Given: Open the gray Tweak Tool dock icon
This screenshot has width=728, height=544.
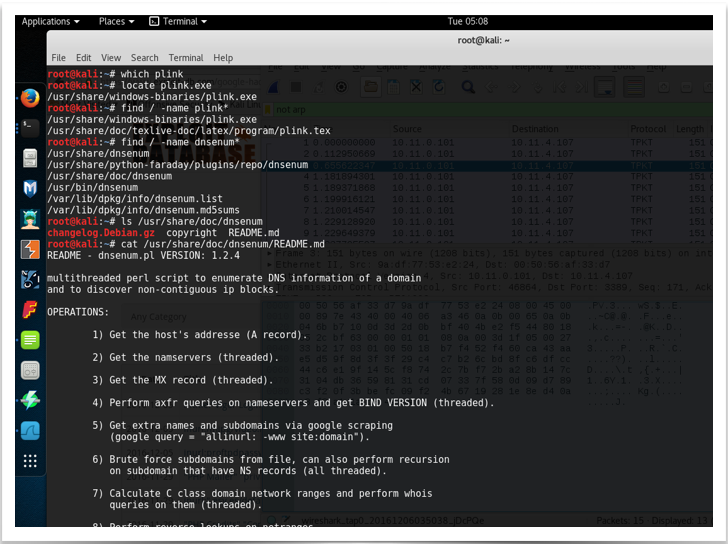Looking at the screenshot, I should (x=30, y=370).
